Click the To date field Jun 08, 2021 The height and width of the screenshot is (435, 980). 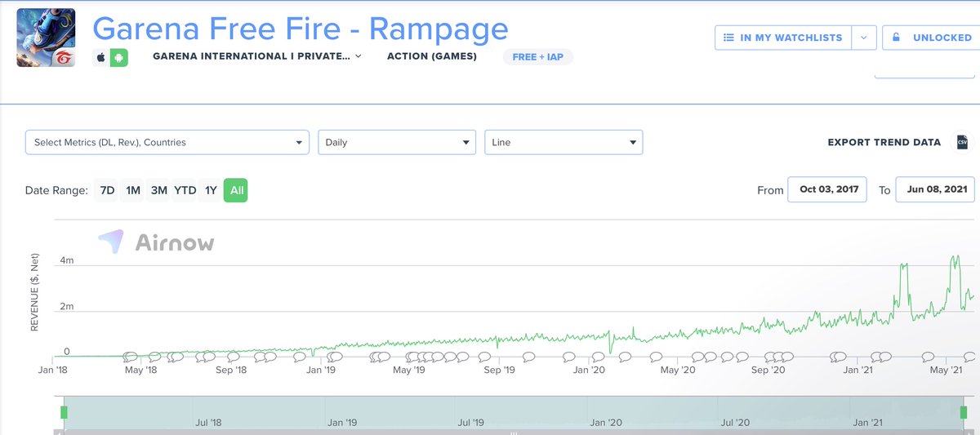point(935,189)
